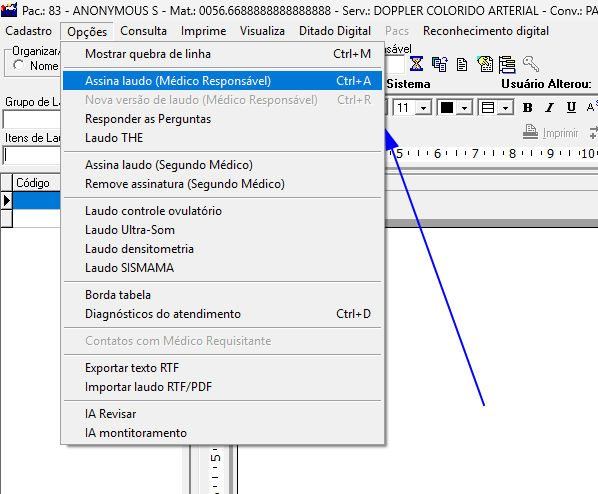Toggle Bold text formatting

click(527, 108)
